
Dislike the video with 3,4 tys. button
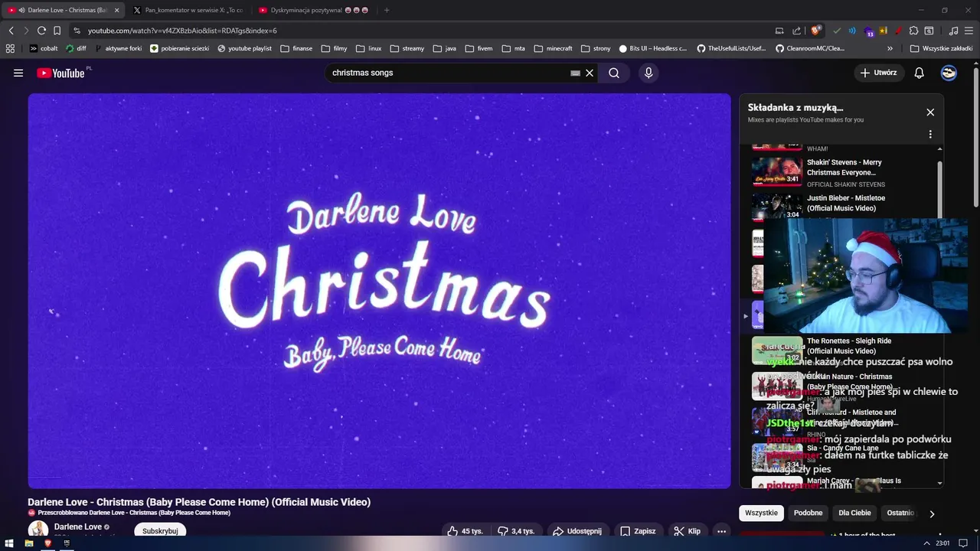pyautogui.click(x=515, y=531)
